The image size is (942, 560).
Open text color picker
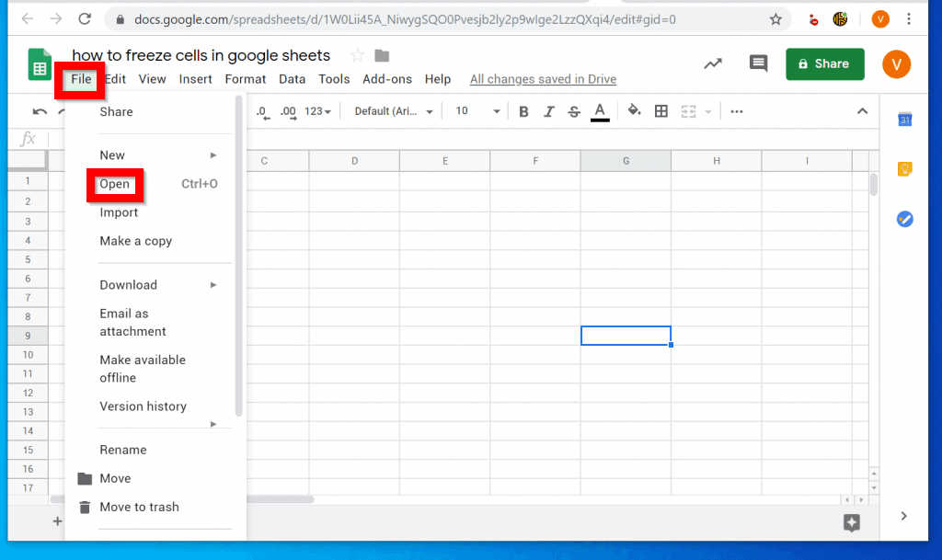(600, 111)
